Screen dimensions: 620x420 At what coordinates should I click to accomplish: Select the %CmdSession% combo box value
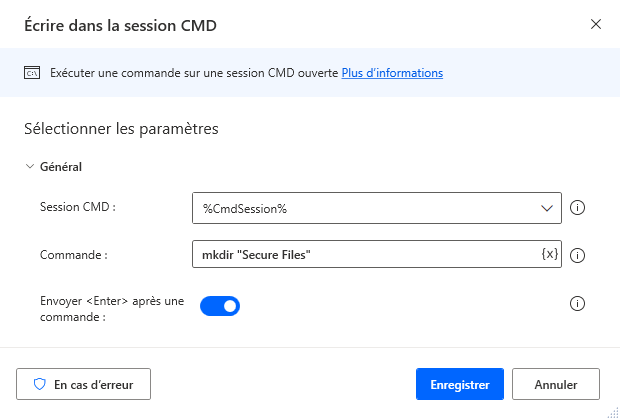360,208
